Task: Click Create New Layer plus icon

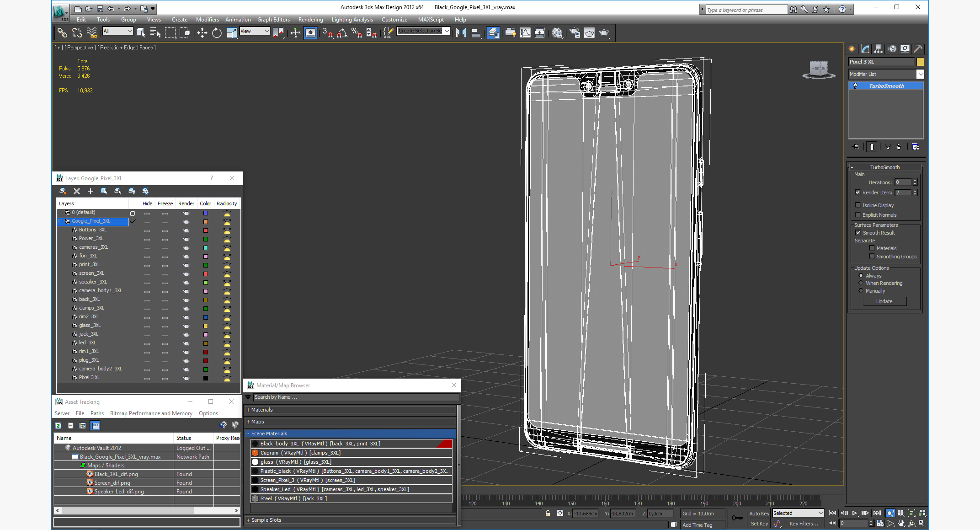Action: point(90,191)
